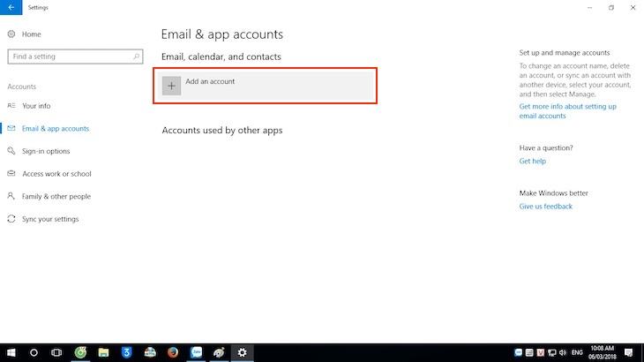Click the red V icon in system tray
Screen dimensions: 644x362
pos(541,352)
